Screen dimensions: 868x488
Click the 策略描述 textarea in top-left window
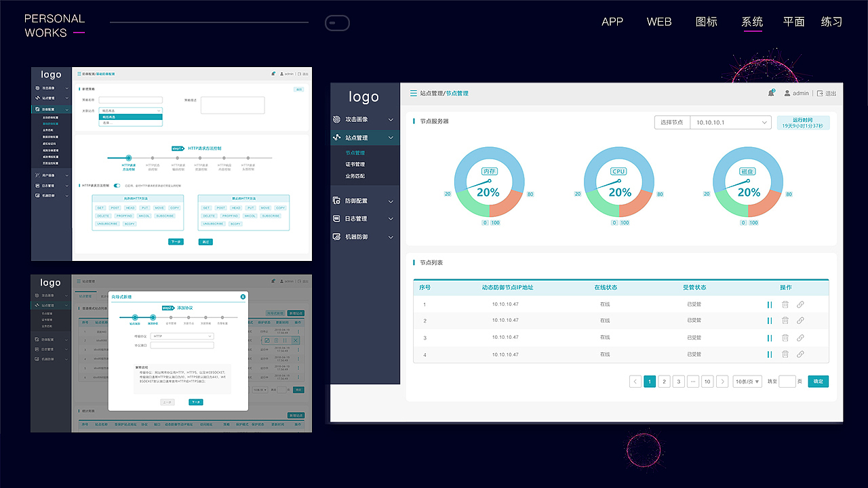click(233, 105)
